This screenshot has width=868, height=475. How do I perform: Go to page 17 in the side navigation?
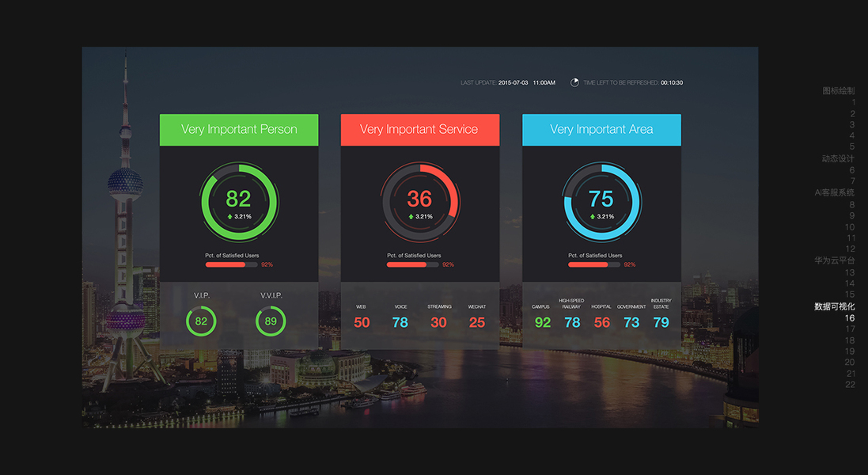(x=850, y=329)
